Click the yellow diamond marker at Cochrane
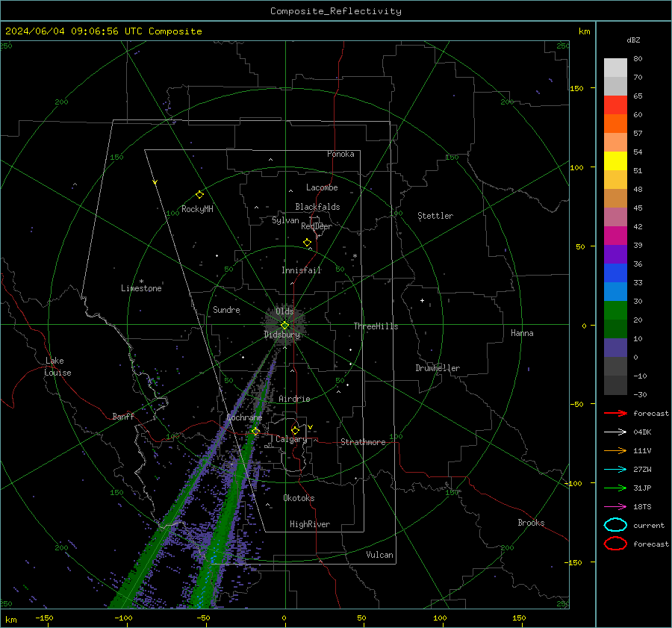This screenshot has width=672, height=628. point(255,431)
